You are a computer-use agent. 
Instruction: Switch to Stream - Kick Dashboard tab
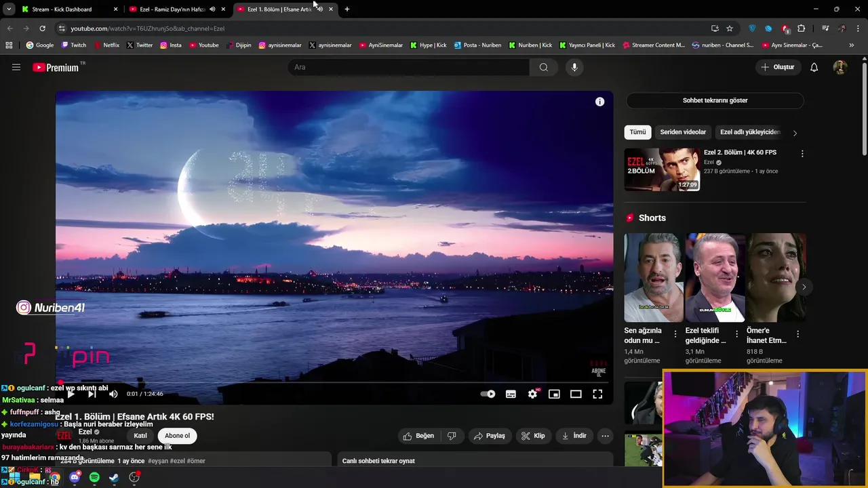pyautogui.click(x=68, y=9)
